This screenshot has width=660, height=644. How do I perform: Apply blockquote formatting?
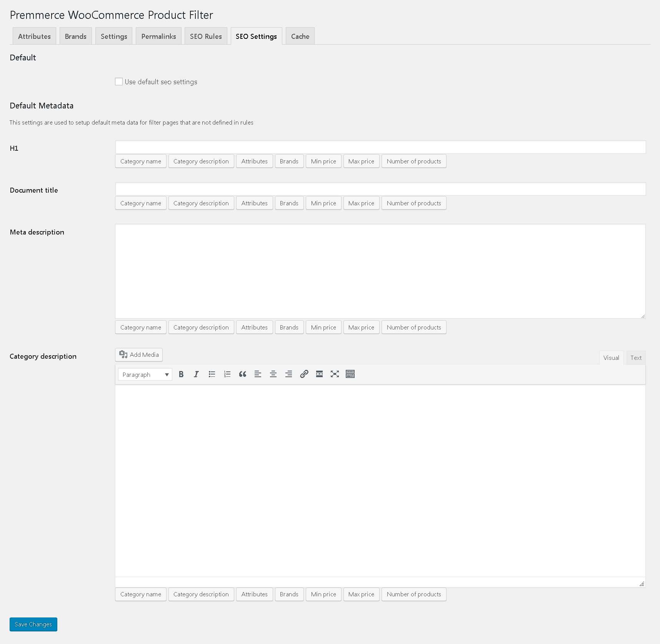[242, 374]
